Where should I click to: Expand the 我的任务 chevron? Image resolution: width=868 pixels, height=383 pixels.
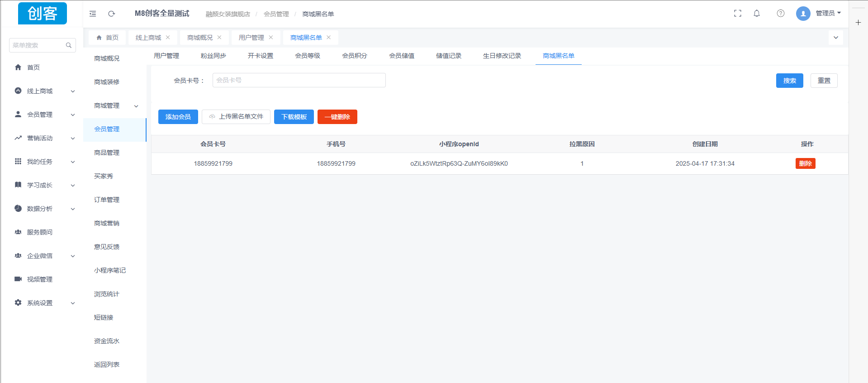pyautogui.click(x=73, y=162)
